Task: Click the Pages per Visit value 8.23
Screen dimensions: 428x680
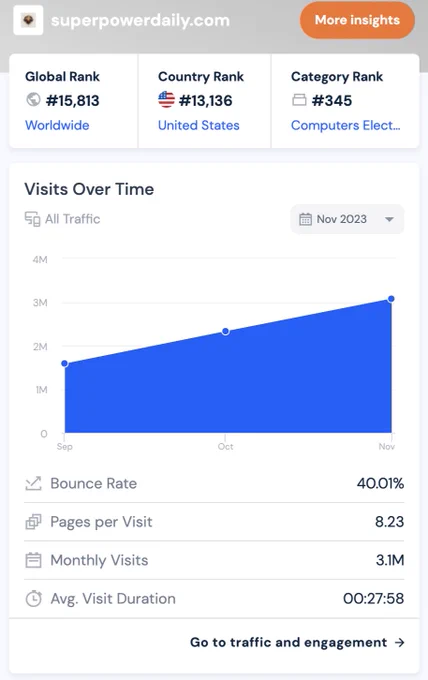Action: [389, 522]
